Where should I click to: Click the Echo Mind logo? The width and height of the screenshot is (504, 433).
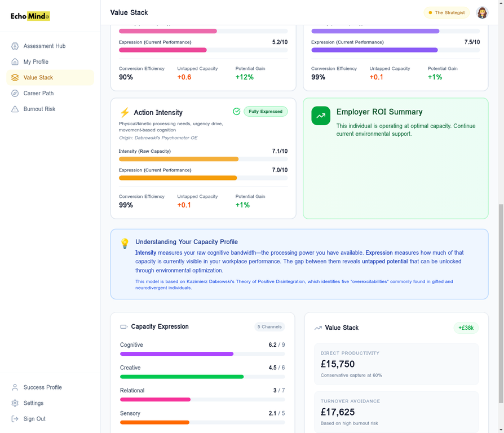click(30, 16)
